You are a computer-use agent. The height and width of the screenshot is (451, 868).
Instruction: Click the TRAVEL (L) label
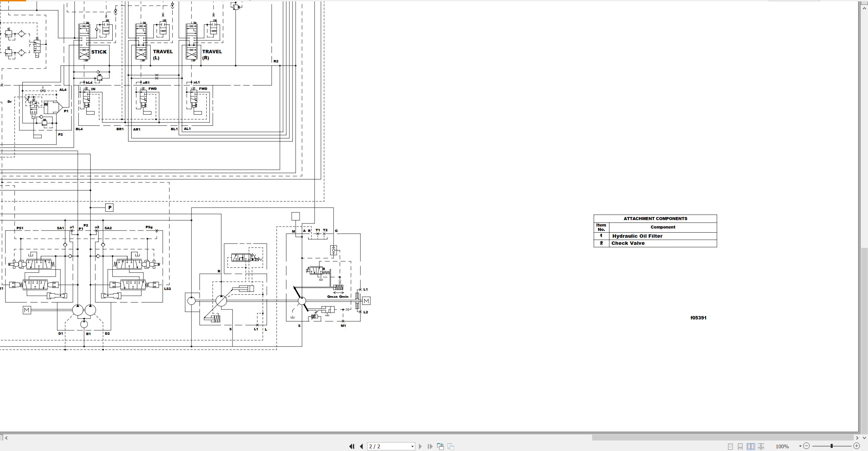point(163,55)
